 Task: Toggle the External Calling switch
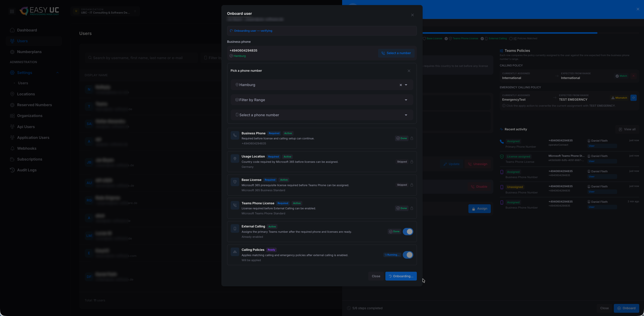[408, 232]
